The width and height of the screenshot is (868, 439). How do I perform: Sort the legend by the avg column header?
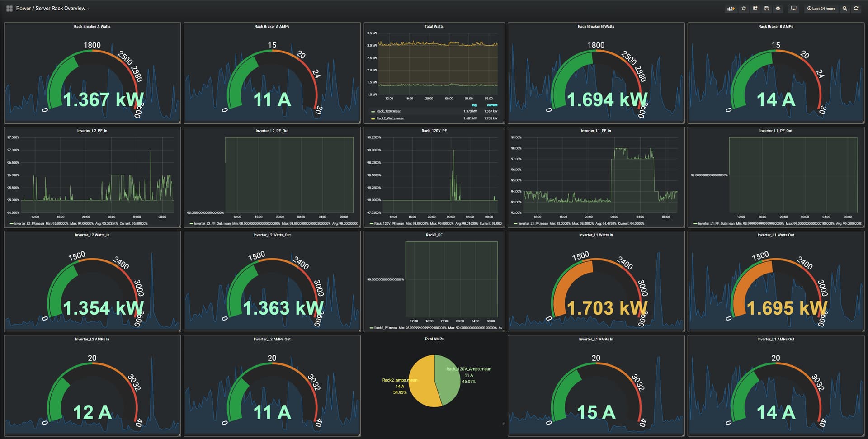[474, 105]
